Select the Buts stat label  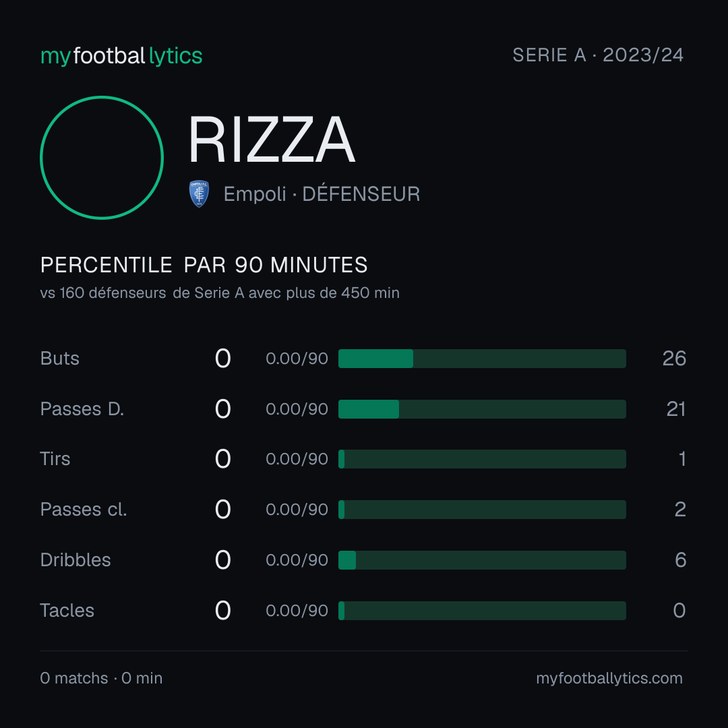click(60, 359)
